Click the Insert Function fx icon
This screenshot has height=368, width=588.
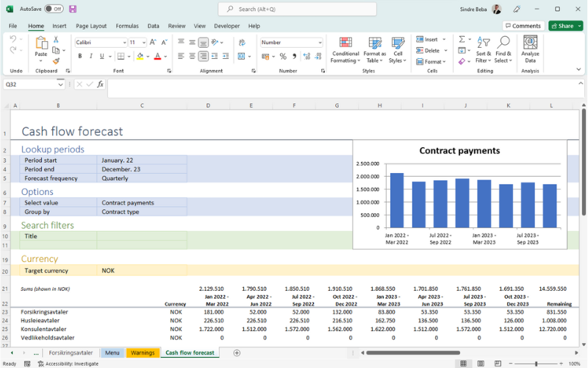100,85
